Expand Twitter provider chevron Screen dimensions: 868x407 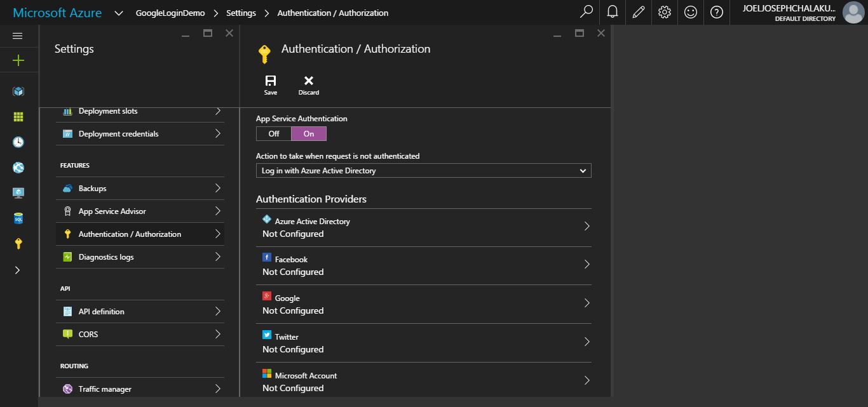point(587,342)
